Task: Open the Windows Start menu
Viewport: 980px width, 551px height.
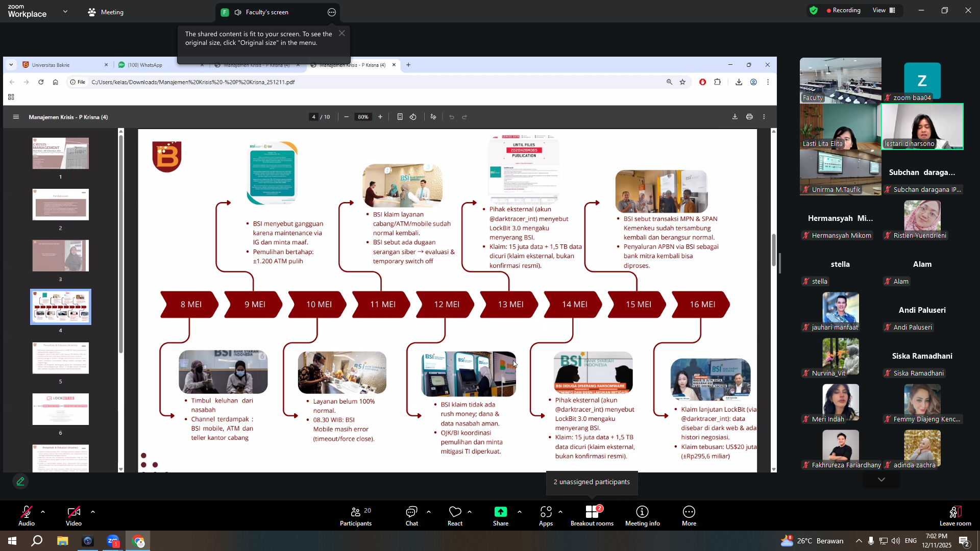Action: (12, 541)
